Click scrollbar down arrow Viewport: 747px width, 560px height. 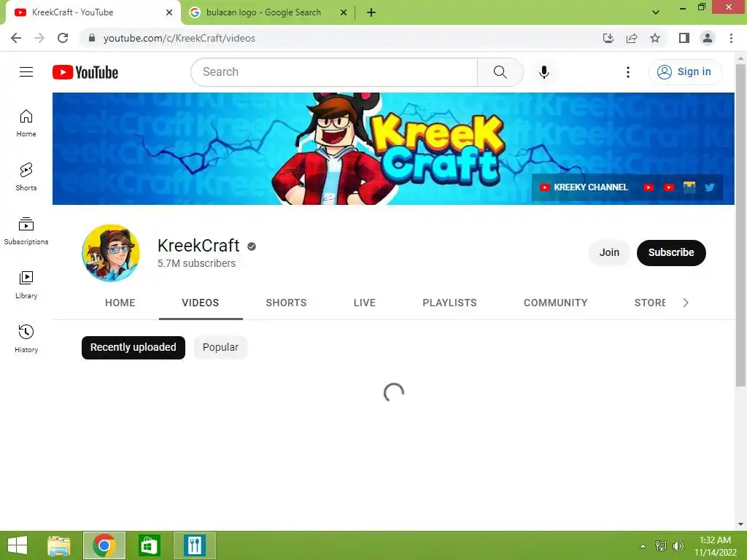740,524
